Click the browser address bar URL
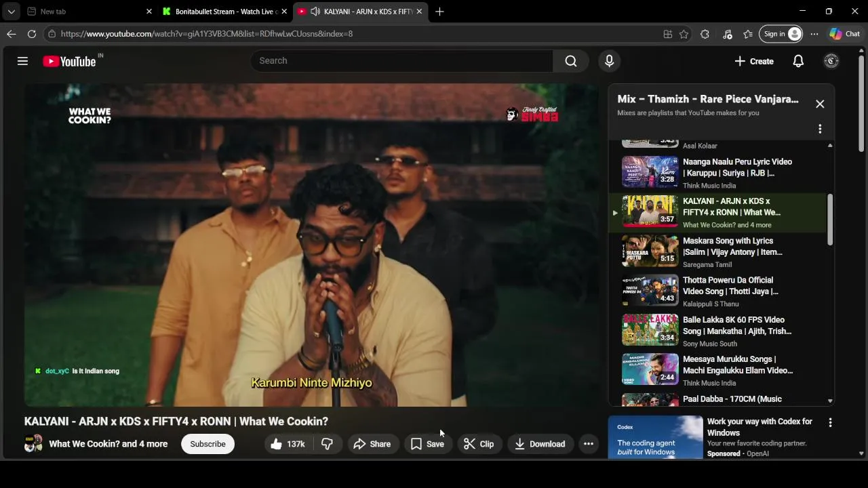The height and width of the screenshot is (488, 868). tap(206, 34)
